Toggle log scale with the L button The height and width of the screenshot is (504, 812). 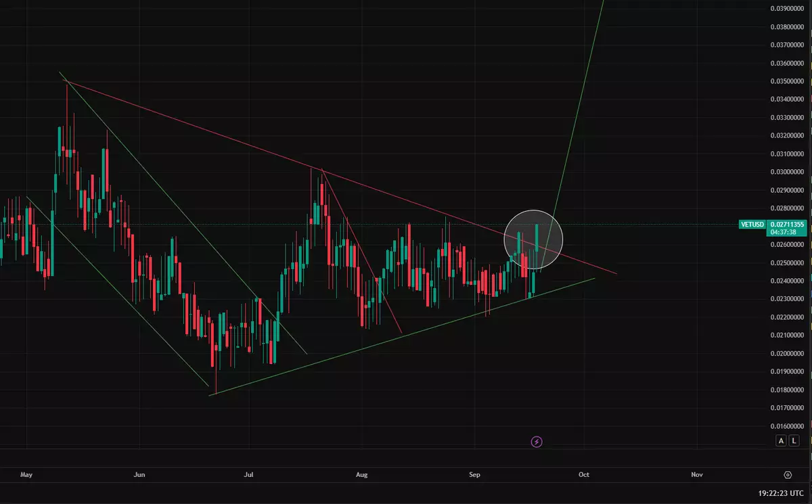pos(793,441)
